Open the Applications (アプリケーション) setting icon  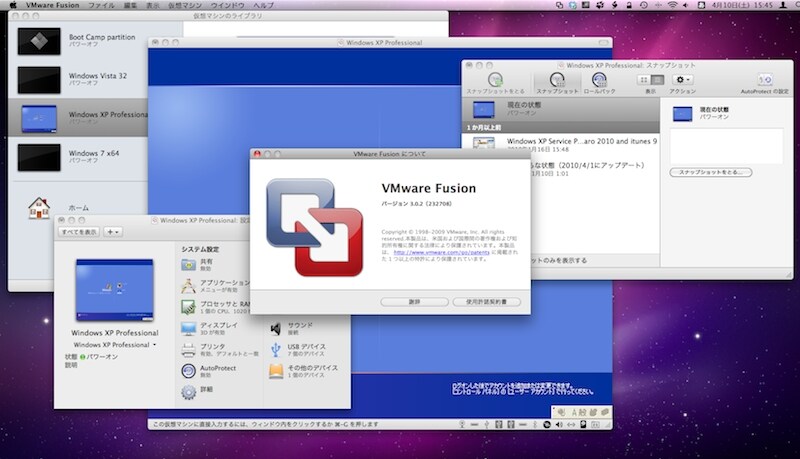click(188, 286)
